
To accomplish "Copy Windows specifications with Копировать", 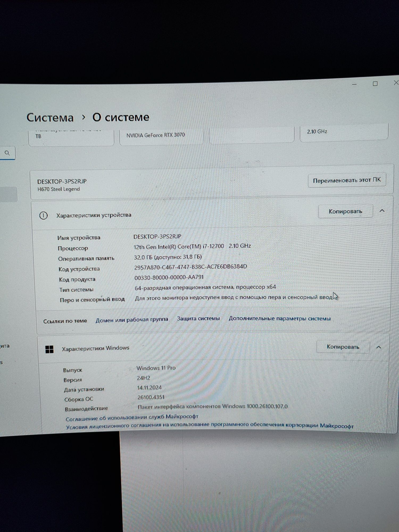I will [343, 347].
